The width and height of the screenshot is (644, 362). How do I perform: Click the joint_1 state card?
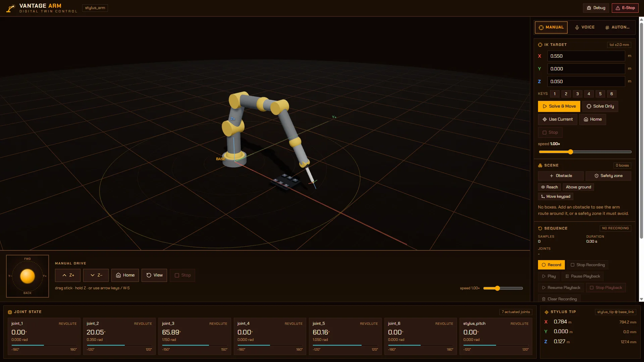[x=44, y=336]
